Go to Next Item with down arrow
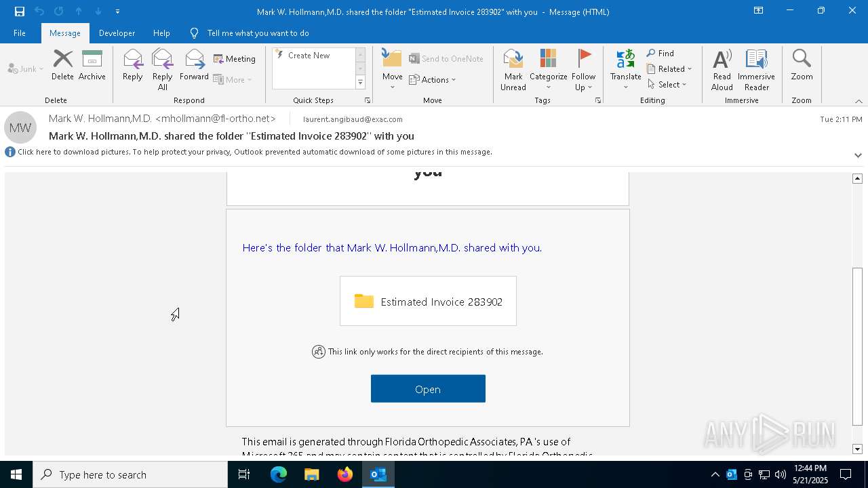The height and width of the screenshot is (488, 868). coord(98,12)
